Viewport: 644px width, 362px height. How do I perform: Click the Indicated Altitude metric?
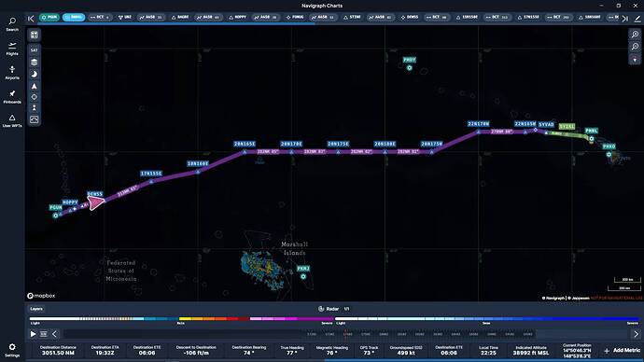pos(531,350)
